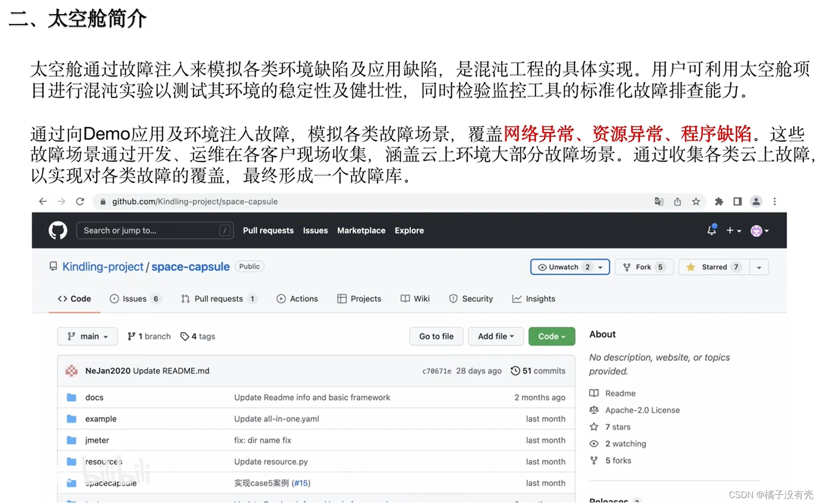Switch to the Code tab
The image size is (821, 504).
pos(74,299)
